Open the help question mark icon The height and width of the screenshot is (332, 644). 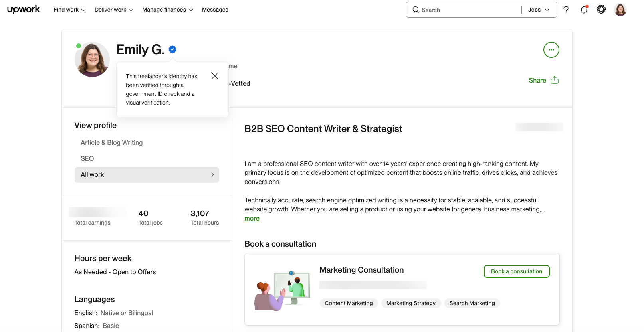pos(566,10)
